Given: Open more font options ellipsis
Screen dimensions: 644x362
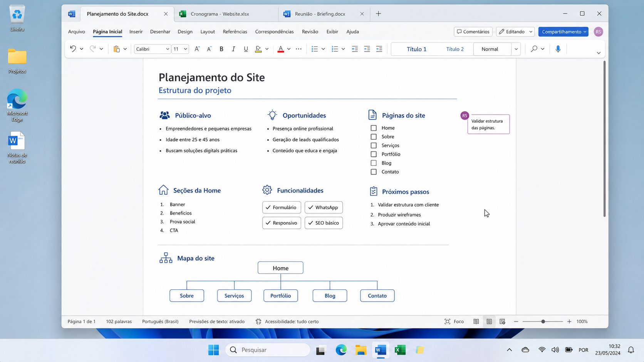Looking at the screenshot, I should (x=299, y=49).
